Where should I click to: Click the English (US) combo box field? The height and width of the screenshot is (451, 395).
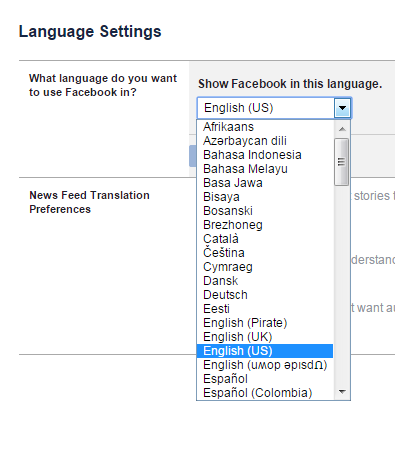pos(274,108)
